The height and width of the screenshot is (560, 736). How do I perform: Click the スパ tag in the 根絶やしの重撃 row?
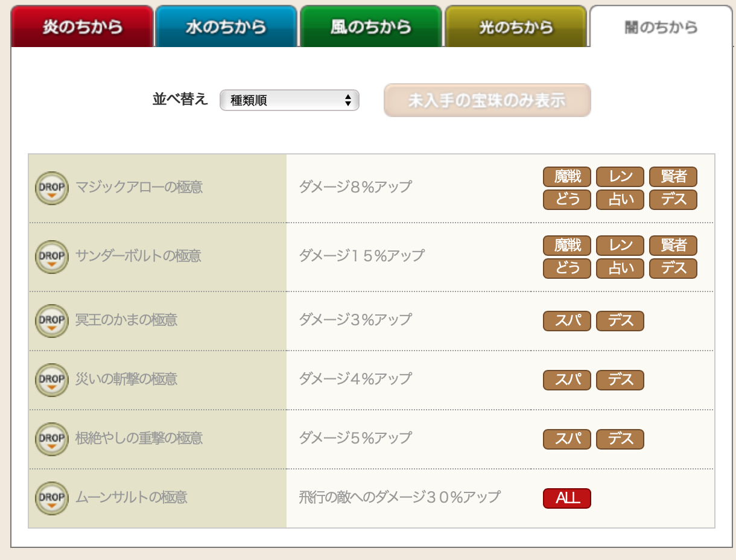coord(567,439)
